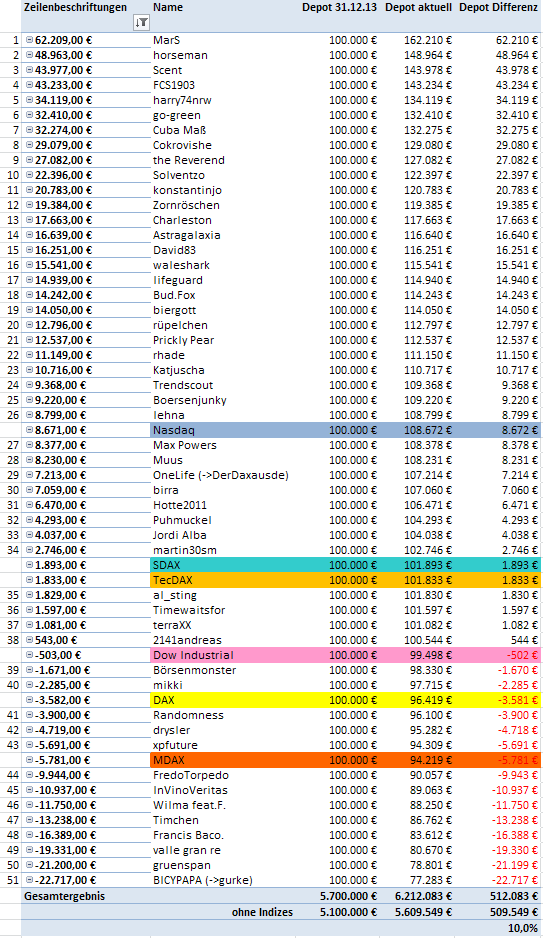Collapse the 8.671,00 € Nasdaq group
Image resolution: width=543 pixels, height=938 pixels.
point(29,430)
